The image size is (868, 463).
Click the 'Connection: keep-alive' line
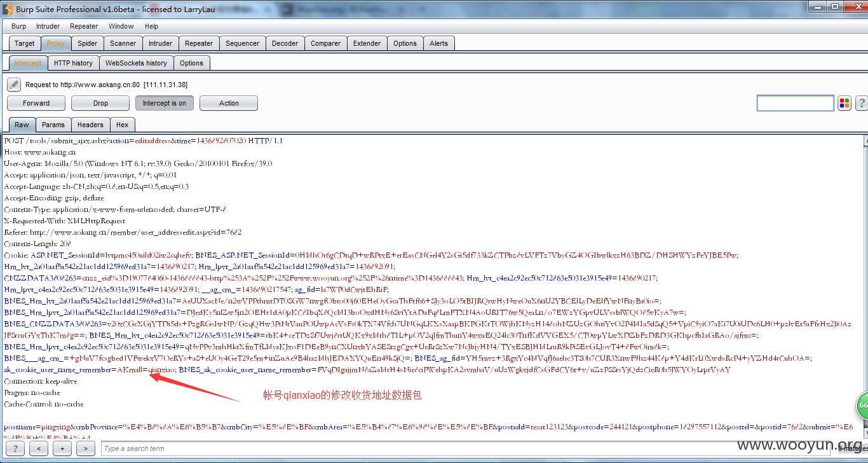(x=41, y=381)
